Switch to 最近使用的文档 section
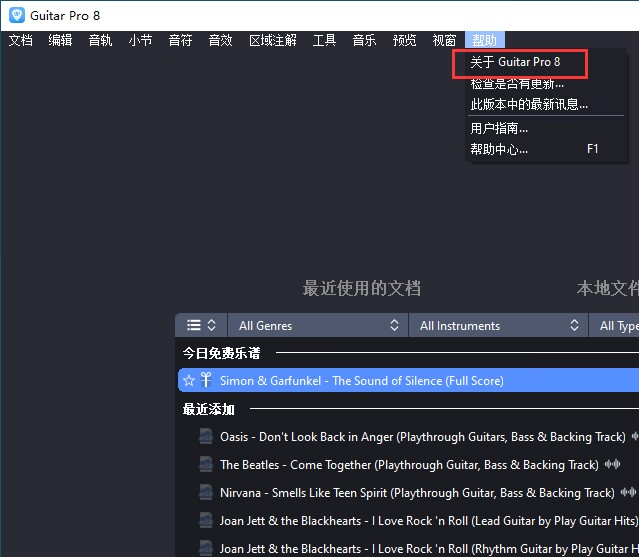This screenshot has width=639, height=557. (x=361, y=289)
